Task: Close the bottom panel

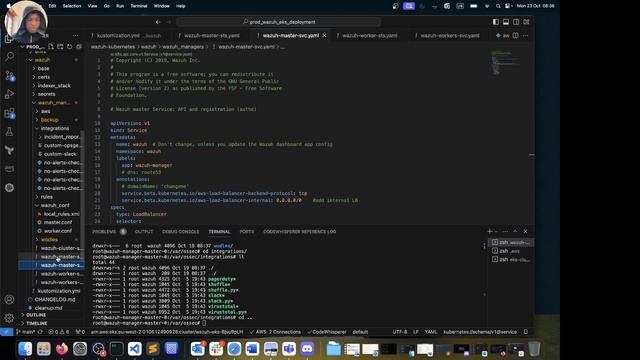Action: 525,231
